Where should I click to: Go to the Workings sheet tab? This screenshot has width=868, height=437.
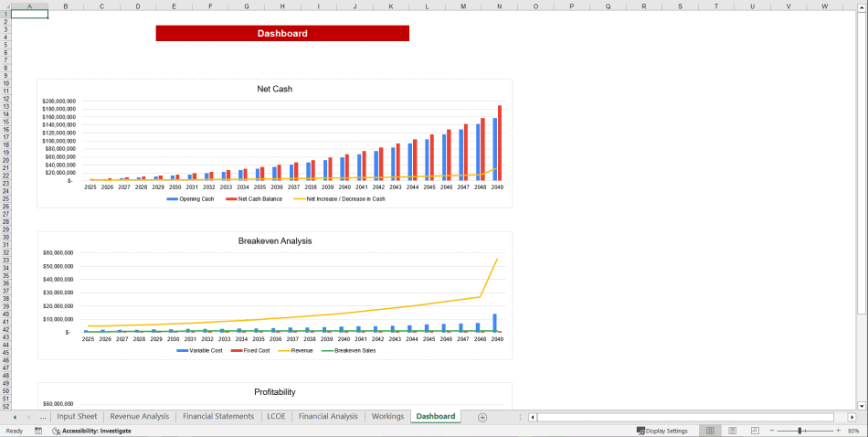pos(387,417)
